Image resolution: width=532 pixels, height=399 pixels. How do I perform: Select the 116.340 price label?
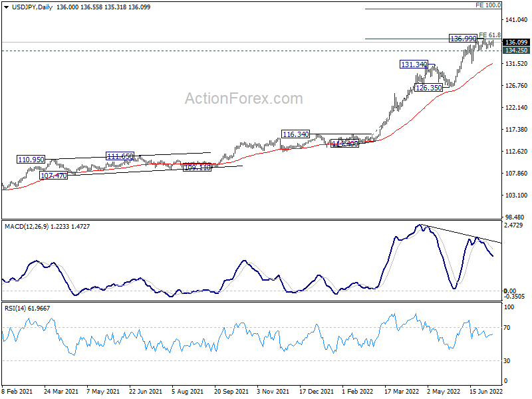pos(295,134)
